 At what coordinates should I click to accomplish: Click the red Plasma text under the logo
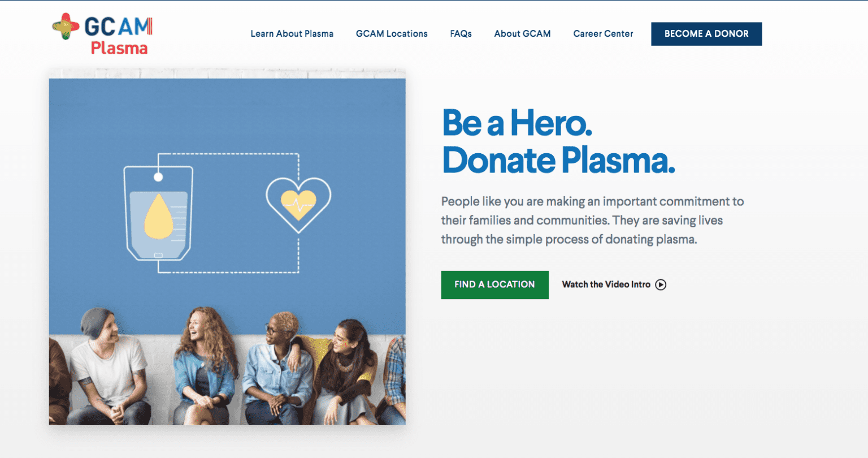[118, 48]
